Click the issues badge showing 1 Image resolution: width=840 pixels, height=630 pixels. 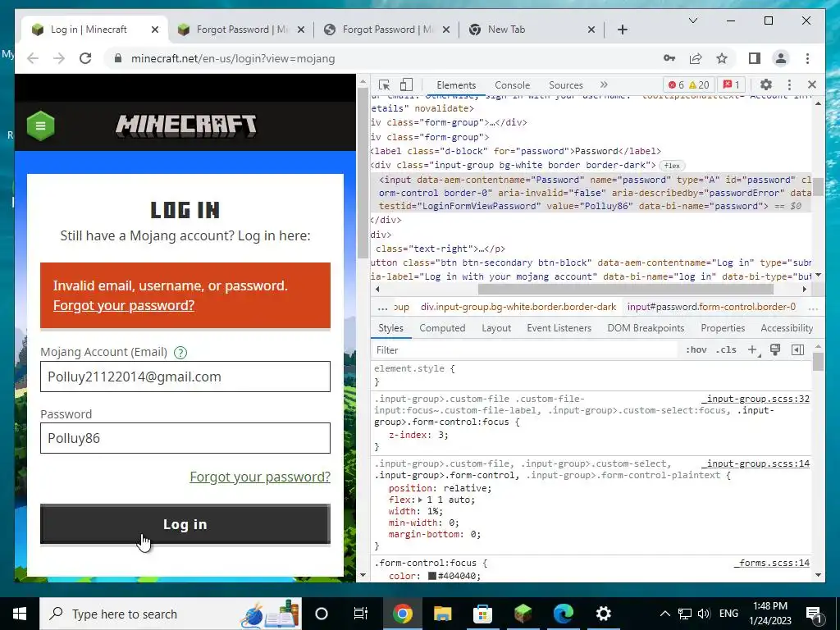tap(731, 84)
